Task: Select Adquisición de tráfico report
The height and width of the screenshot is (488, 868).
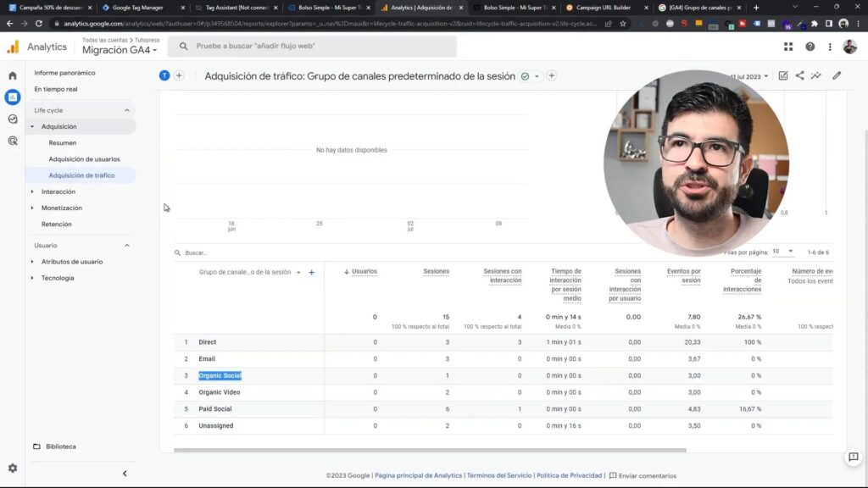Action: coord(81,175)
